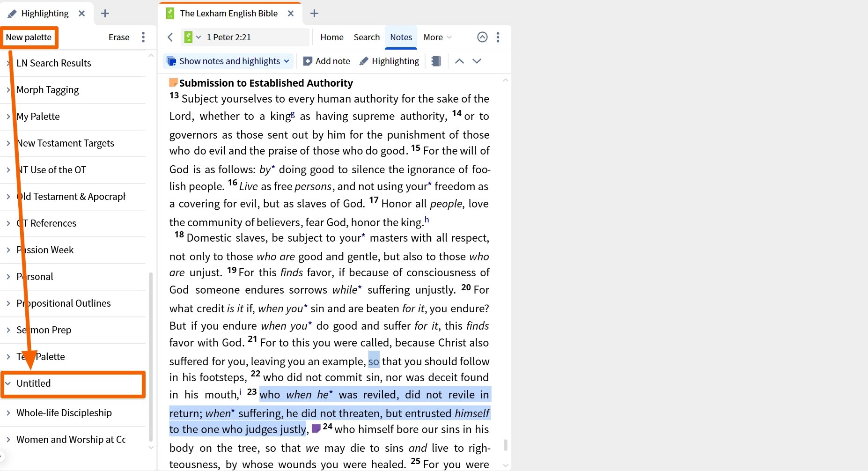Jump to next note with down arrow
The width and height of the screenshot is (868, 471).
[477, 61]
